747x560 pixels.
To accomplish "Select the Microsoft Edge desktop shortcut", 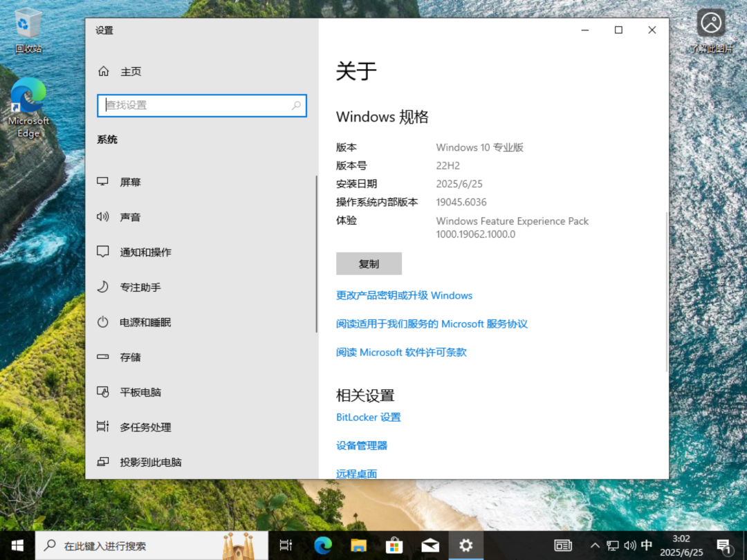I will point(28,108).
